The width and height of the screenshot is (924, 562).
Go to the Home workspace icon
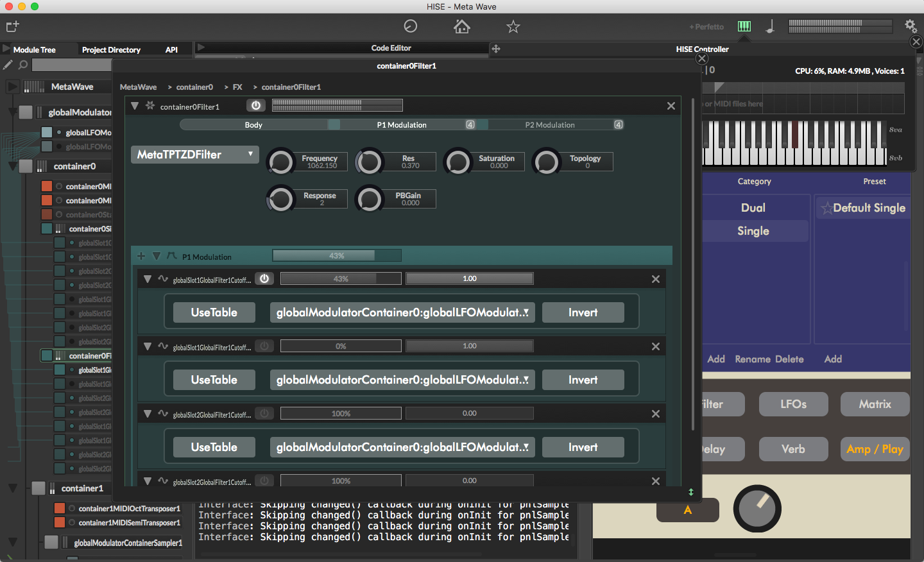pos(462,26)
